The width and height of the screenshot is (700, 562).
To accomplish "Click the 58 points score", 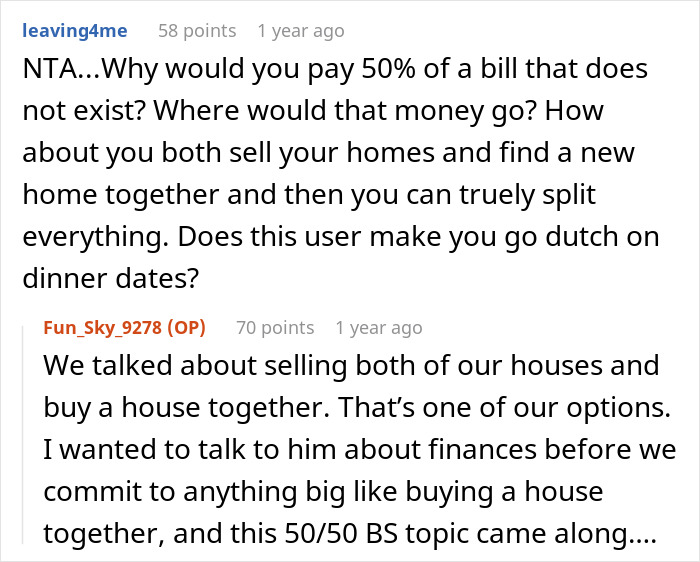I will (x=197, y=31).
